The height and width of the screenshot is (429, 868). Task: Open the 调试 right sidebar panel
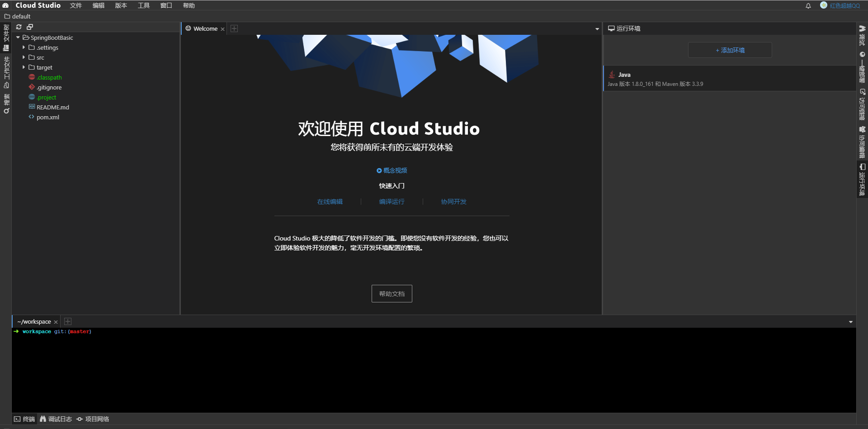[x=862, y=35]
